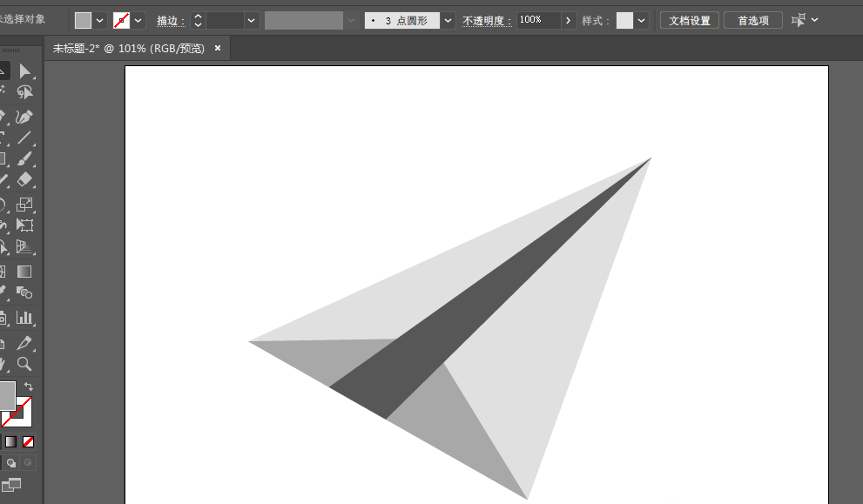Expand the opacity slider arrow
The image size is (863, 504).
point(569,20)
